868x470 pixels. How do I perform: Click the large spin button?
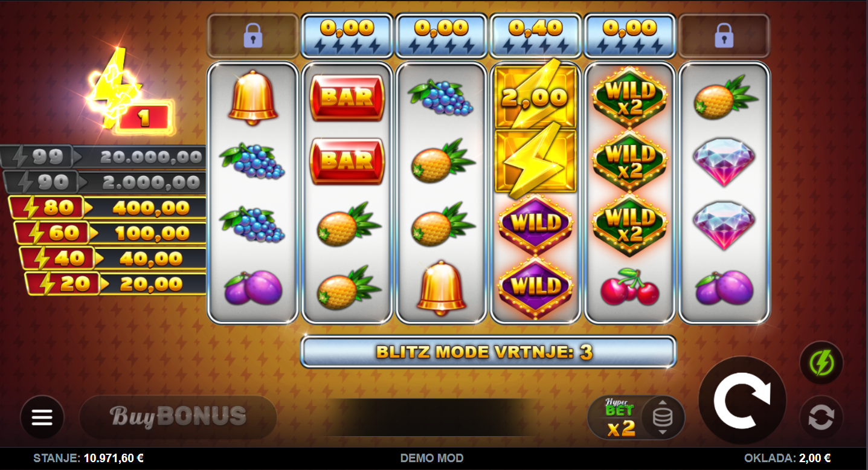click(742, 400)
